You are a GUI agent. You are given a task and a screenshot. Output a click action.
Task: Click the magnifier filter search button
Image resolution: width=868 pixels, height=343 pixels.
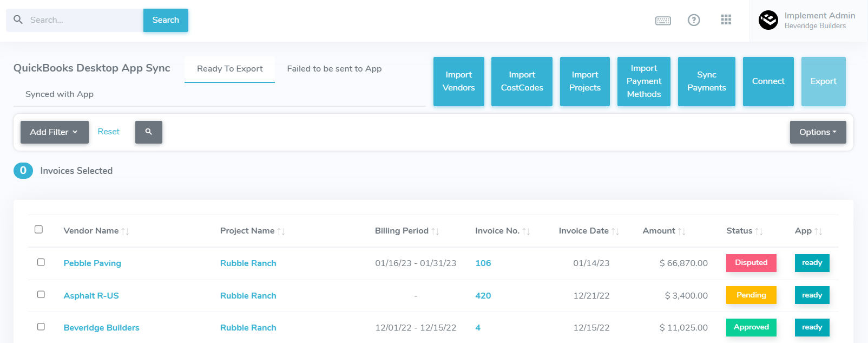click(x=149, y=132)
